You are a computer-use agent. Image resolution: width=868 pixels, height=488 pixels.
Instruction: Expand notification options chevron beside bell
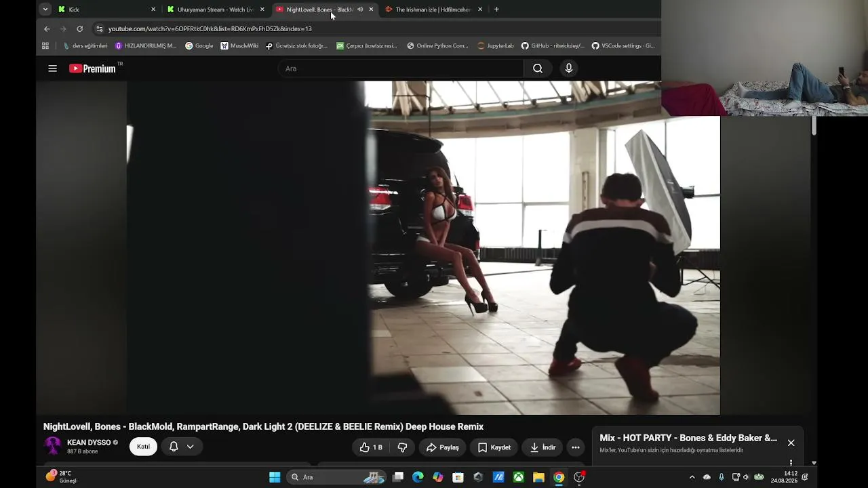191,447
